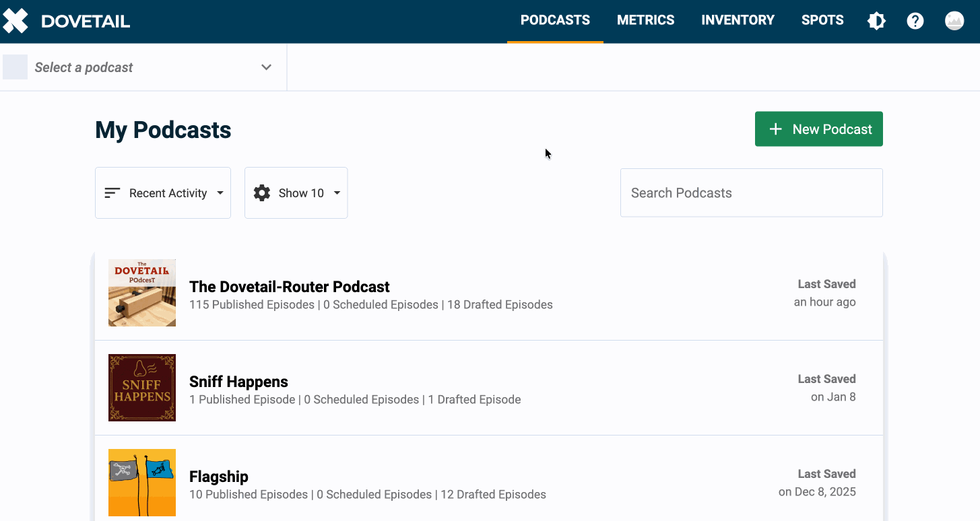Open the Flagship cover art thumbnail
The width and height of the screenshot is (980, 521).
tap(142, 483)
